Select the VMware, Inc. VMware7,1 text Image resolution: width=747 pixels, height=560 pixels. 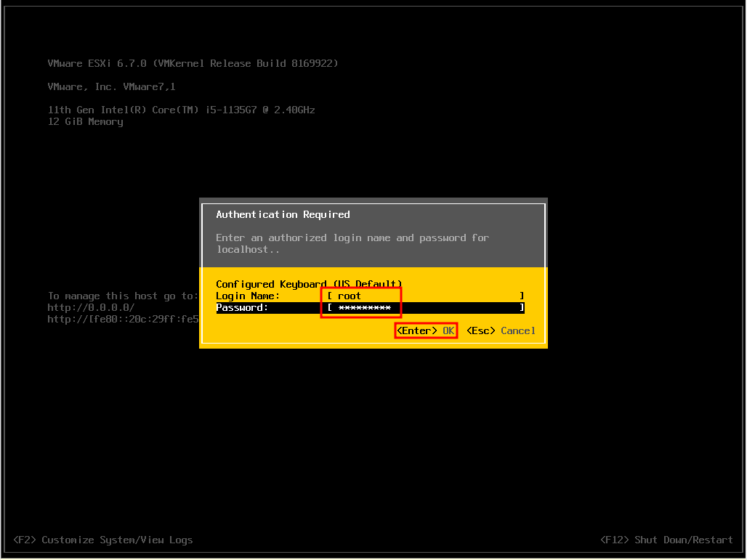click(x=111, y=86)
